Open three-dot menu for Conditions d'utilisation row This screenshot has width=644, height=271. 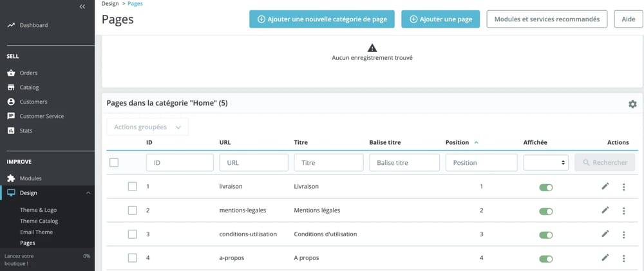click(x=623, y=234)
